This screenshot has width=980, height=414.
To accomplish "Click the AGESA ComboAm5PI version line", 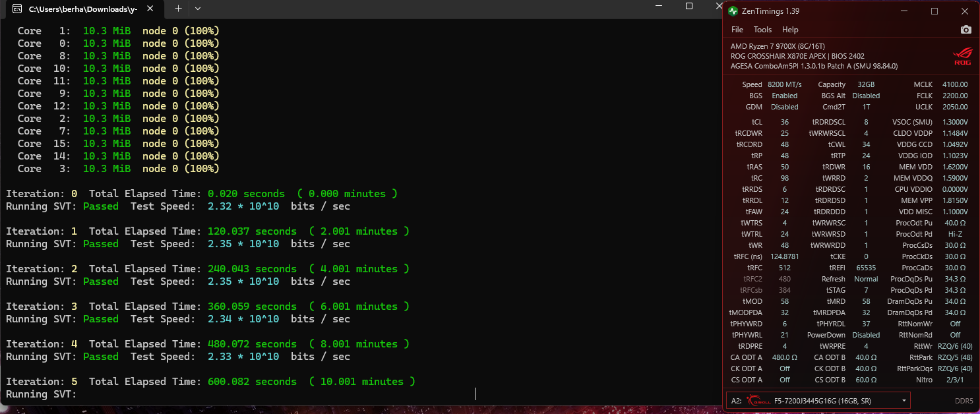I will click(814, 66).
